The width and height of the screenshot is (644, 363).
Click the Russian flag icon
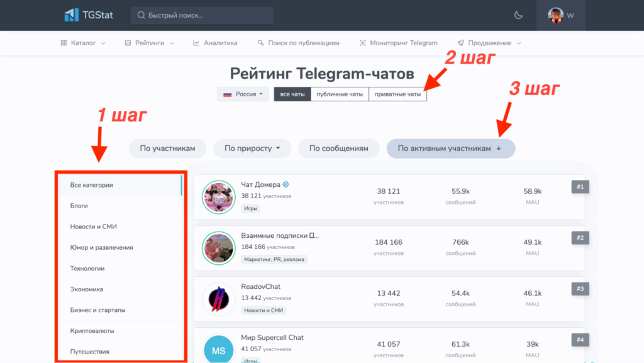(x=228, y=94)
